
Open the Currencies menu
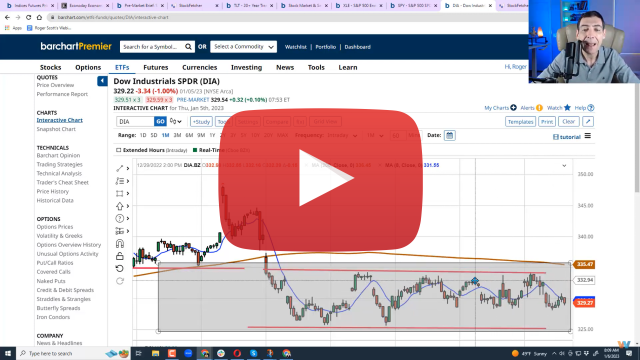[199, 67]
